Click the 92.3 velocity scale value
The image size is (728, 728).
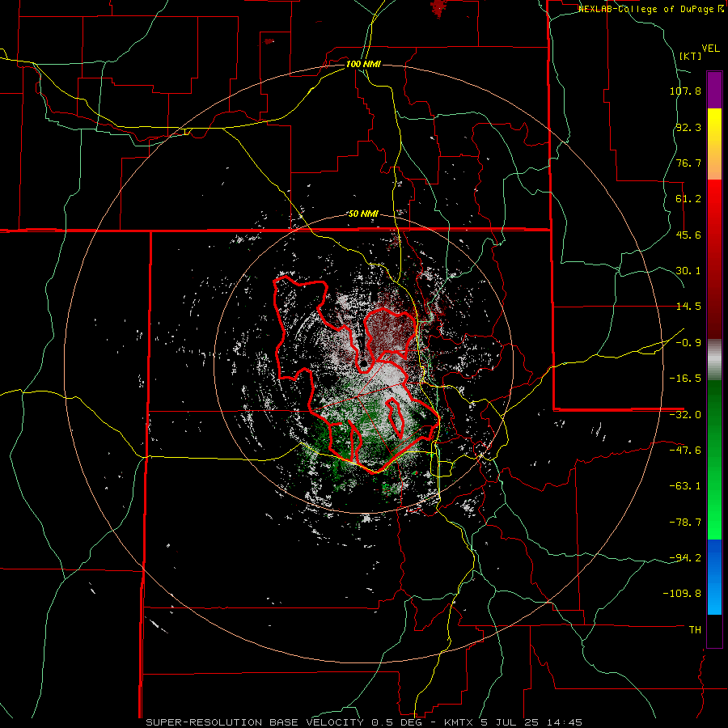pos(688,127)
